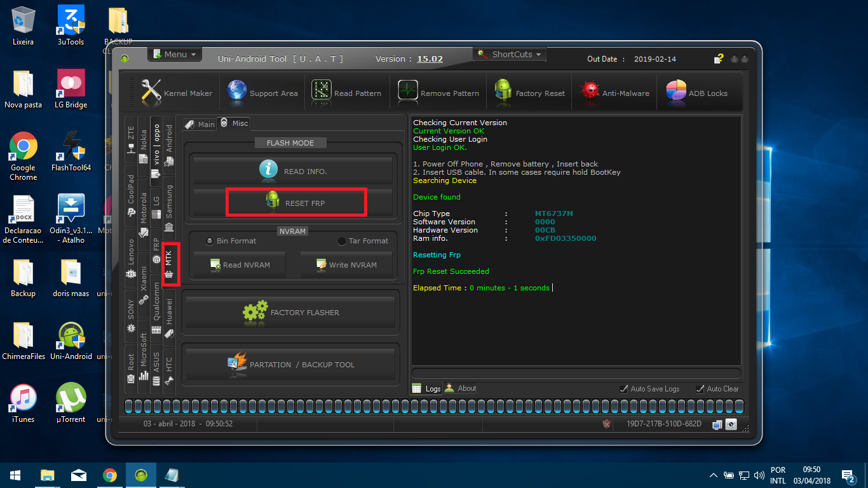The width and height of the screenshot is (868, 488).
Task: Select the HTC vertical tab
Action: click(169, 370)
